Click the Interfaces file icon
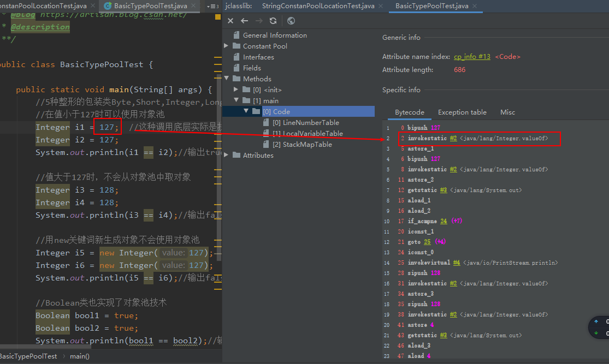The height and width of the screenshot is (364, 609). [x=236, y=57]
